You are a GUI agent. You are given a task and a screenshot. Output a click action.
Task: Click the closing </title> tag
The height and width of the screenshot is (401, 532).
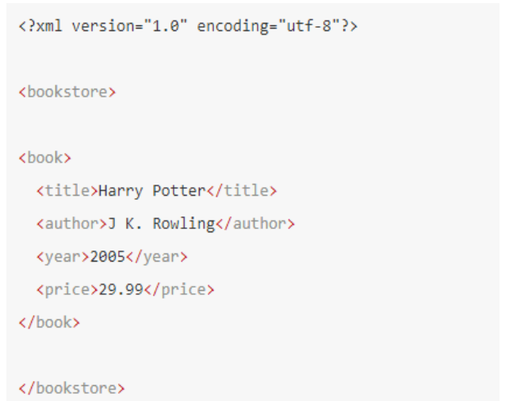(242, 191)
